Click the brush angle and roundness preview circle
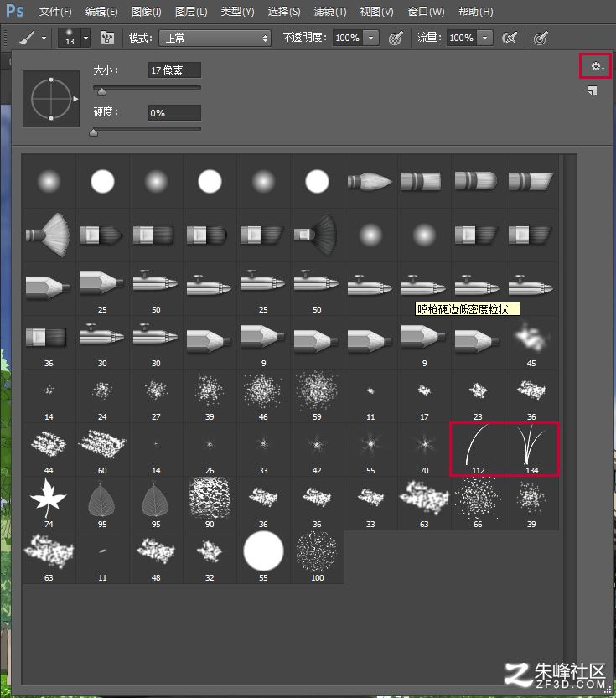This screenshot has width=616, height=698. (x=51, y=99)
